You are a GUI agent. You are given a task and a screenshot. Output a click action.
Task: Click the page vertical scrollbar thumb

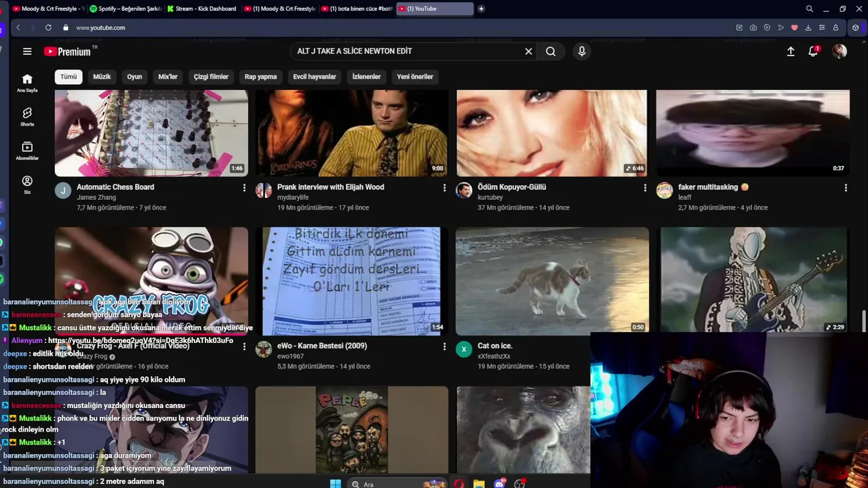[x=864, y=321]
